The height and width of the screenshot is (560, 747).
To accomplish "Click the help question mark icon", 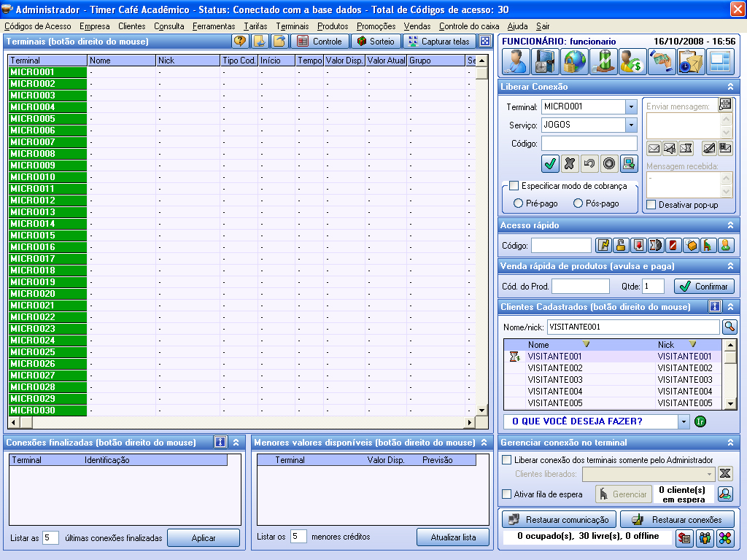I will [x=240, y=41].
